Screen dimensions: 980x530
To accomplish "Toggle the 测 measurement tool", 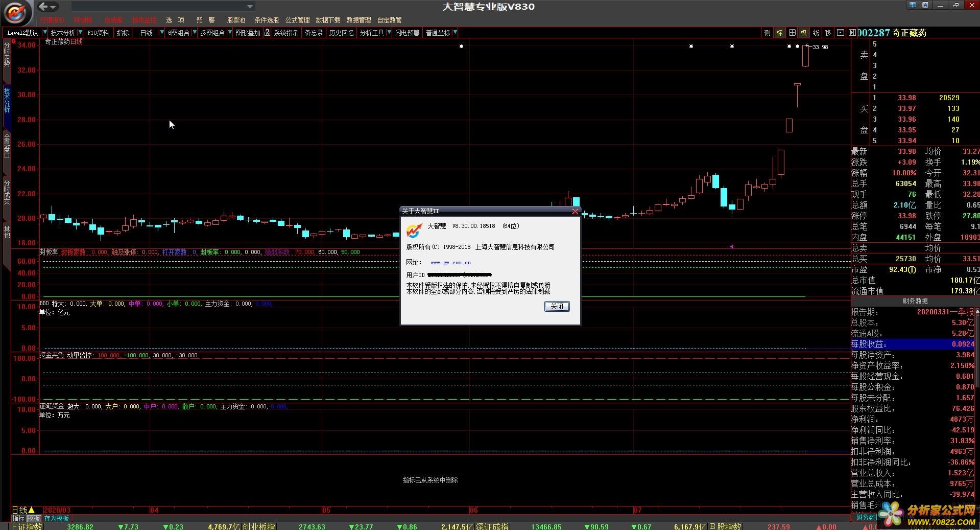I will (x=767, y=33).
